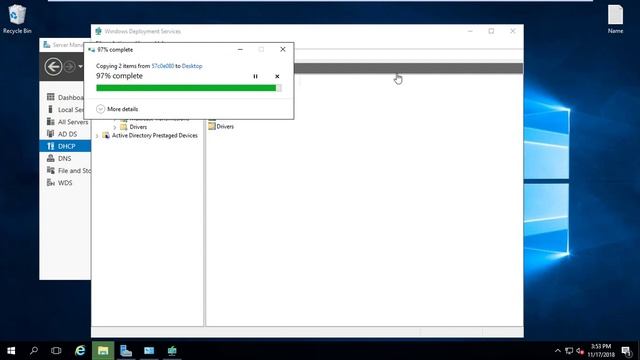The height and width of the screenshot is (360, 640).
Task: Open Task View from the taskbar
Action: tap(56, 351)
